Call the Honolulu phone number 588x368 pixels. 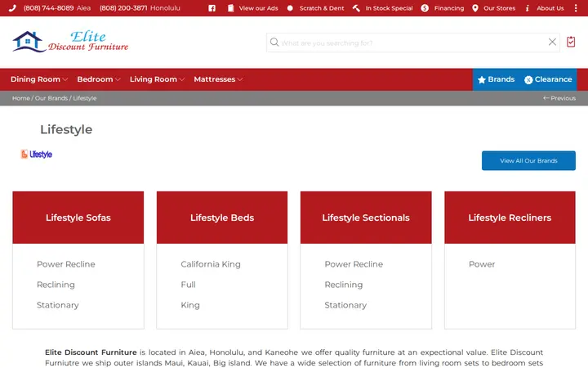coord(123,8)
